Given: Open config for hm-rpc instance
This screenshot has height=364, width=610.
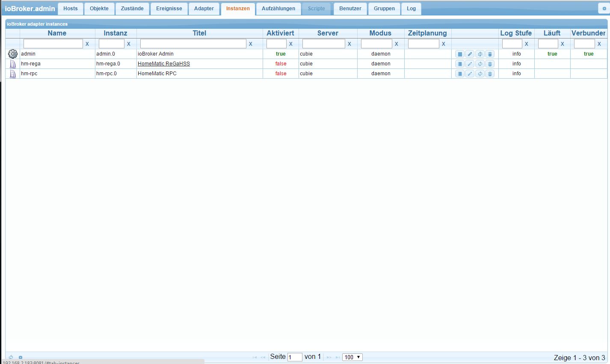Looking at the screenshot, I should (460, 74).
